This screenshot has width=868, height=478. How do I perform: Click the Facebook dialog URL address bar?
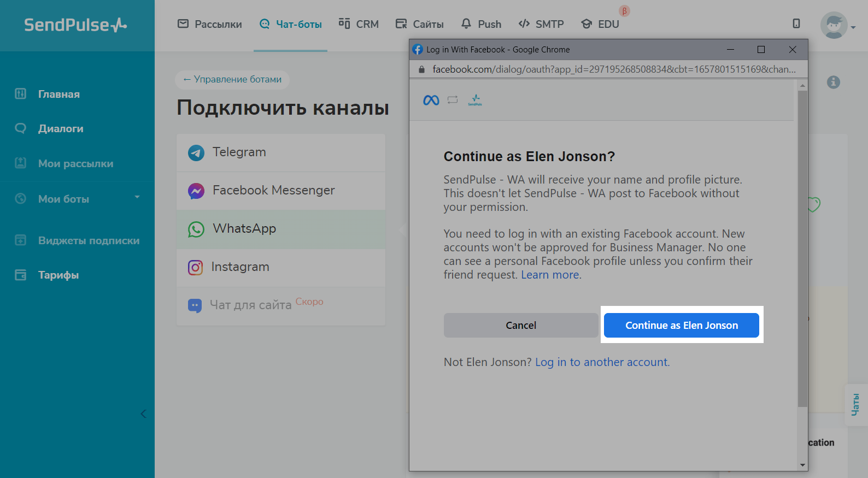(x=614, y=69)
